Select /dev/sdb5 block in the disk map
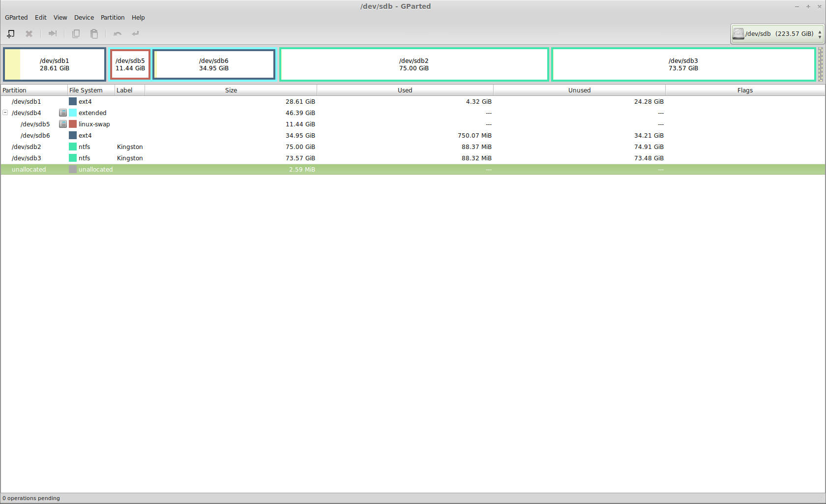The height and width of the screenshot is (504, 826). (x=130, y=64)
